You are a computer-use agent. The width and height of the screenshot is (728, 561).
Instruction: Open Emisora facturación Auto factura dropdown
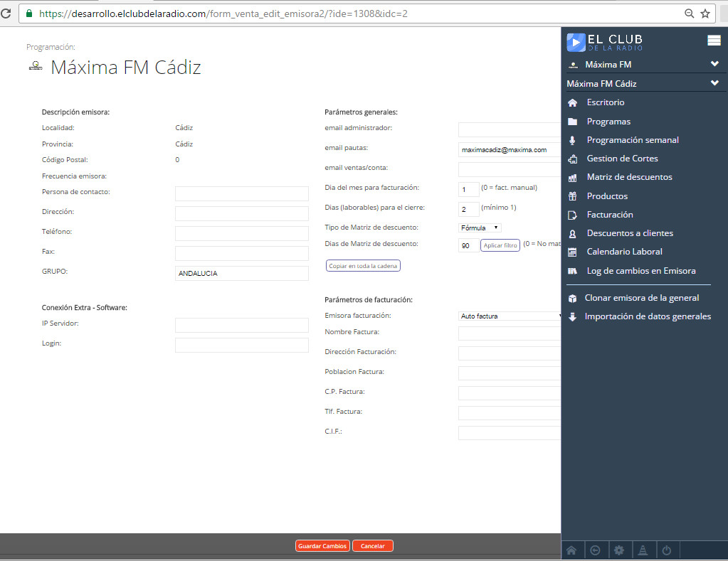[510, 316]
